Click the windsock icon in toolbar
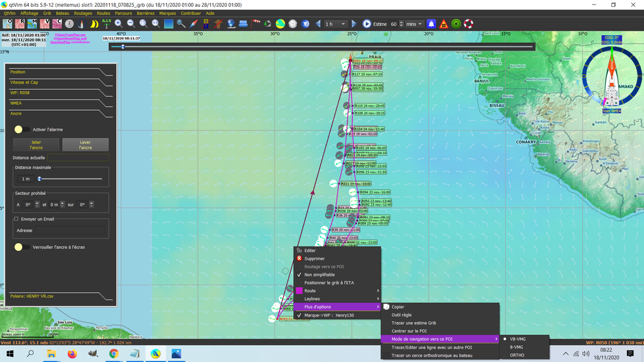The width and height of the screenshot is (644, 362). click(x=256, y=23)
